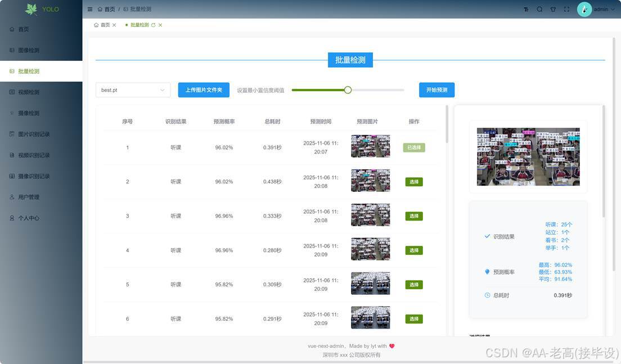
Task: Click the 0.280秒 duration cell
Action: point(272,250)
